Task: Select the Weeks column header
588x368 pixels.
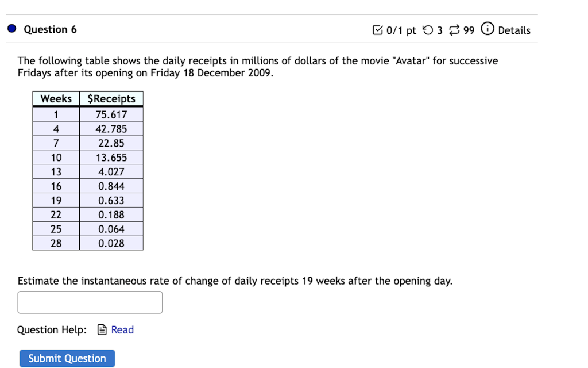Action: [56, 98]
